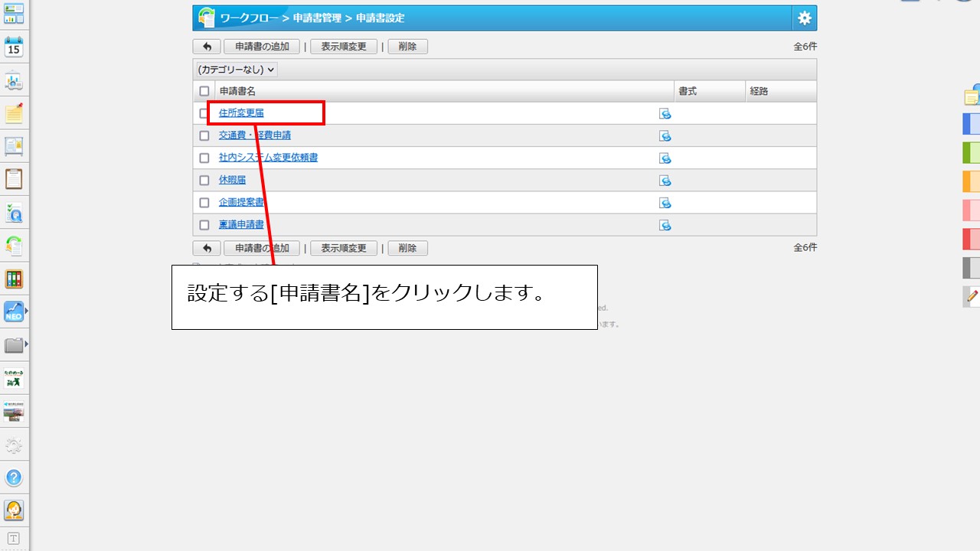The height and width of the screenshot is (551, 980).
Task: Select the blue color tab on right edge
Action: (x=972, y=124)
